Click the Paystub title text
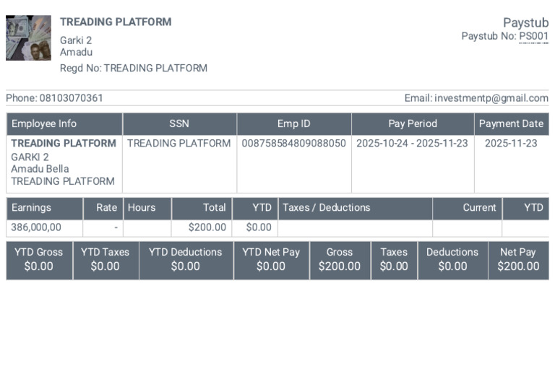 tap(526, 22)
